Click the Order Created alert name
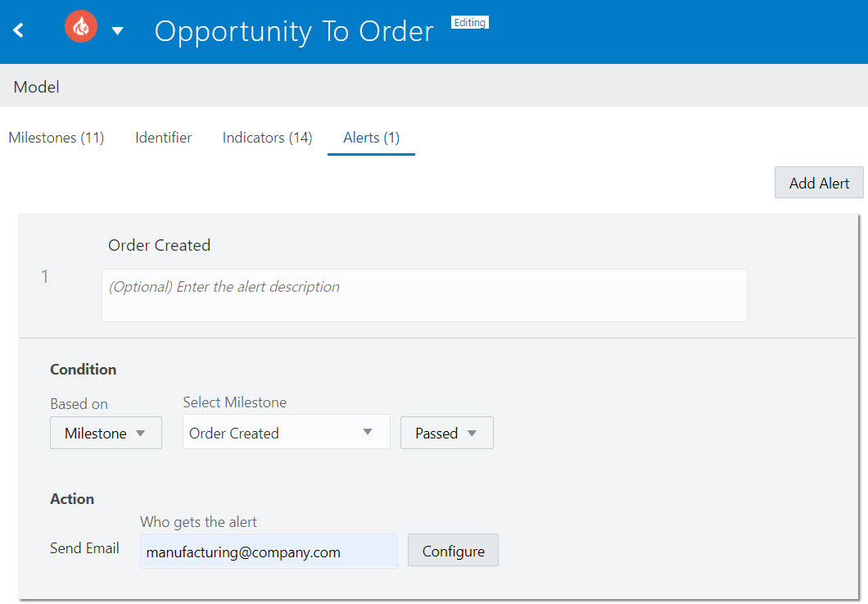Screen dimensions: 868x604 (160, 245)
